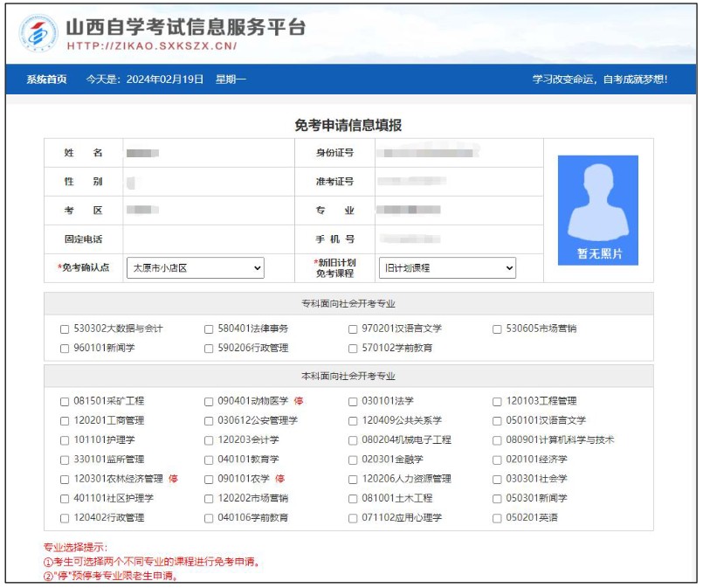Check the 530605市场营销 box

coord(497,329)
